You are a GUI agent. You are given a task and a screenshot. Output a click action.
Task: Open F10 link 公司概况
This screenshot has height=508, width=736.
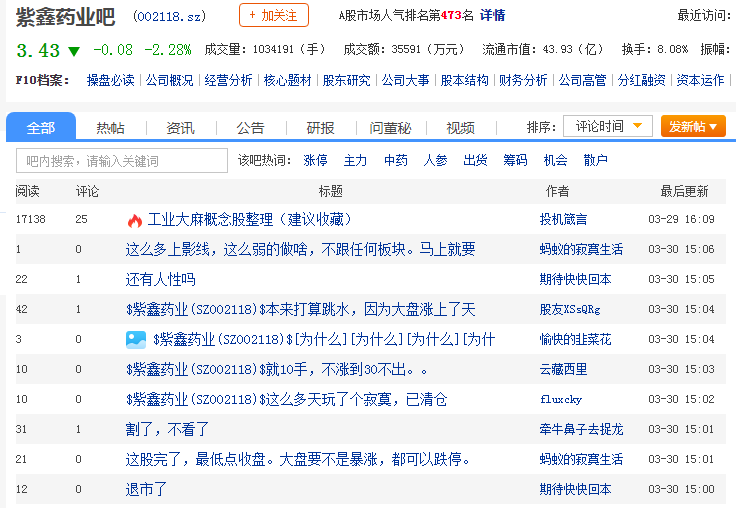pos(169,80)
